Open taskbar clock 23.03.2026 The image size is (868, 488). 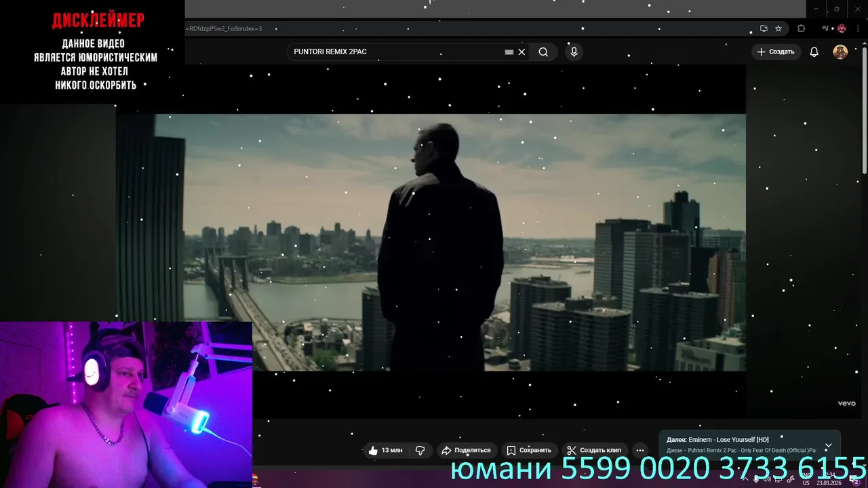(829, 479)
